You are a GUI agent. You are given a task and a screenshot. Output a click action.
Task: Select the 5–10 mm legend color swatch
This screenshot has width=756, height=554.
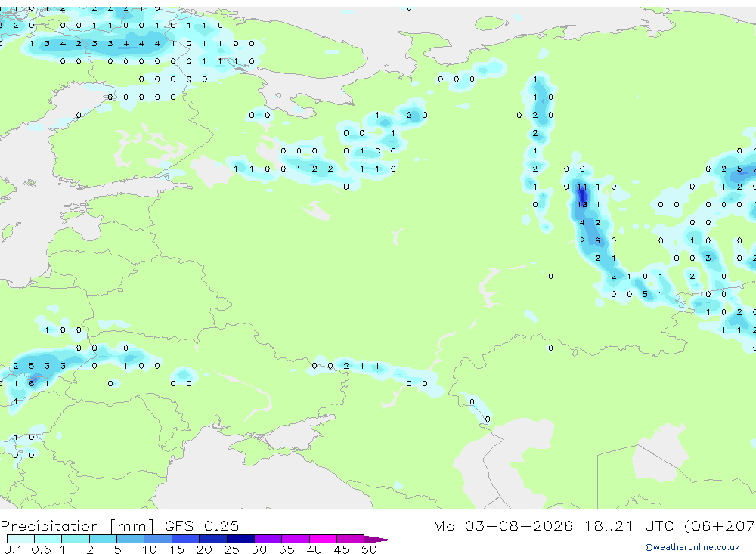click(x=131, y=539)
